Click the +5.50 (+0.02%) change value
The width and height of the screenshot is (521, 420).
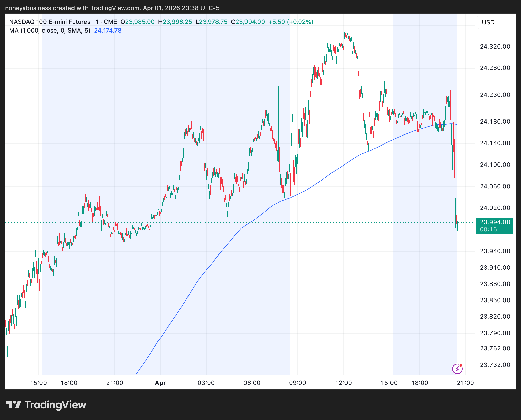point(291,22)
